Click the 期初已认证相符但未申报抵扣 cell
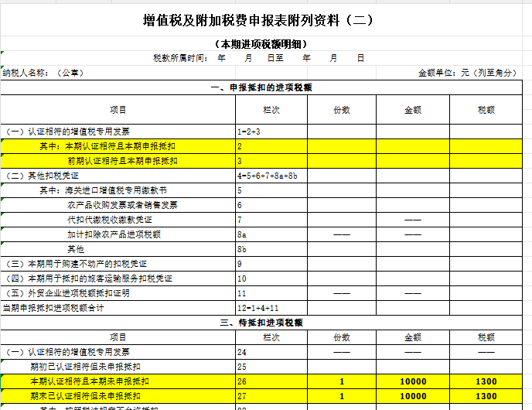 (118, 367)
